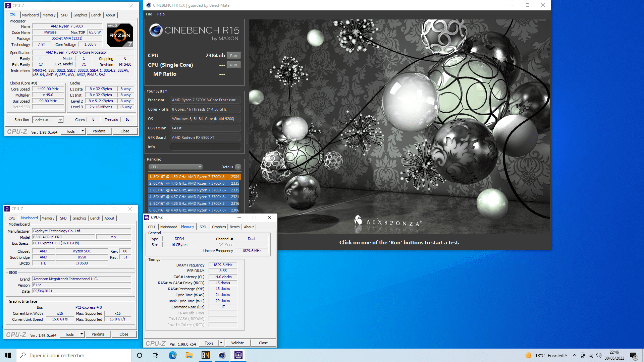Click the Ryzen 7 logo in CPU-Z

[x=120, y=35]
